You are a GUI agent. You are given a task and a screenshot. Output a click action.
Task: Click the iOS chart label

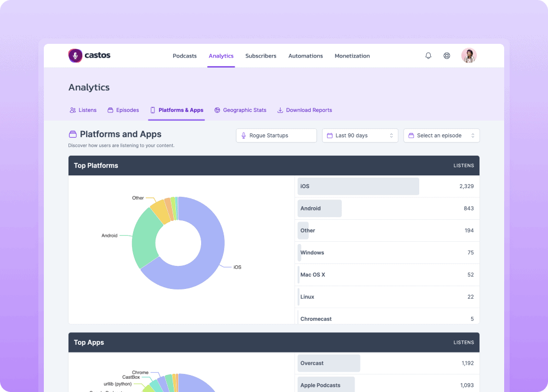(x=237, y=267)
